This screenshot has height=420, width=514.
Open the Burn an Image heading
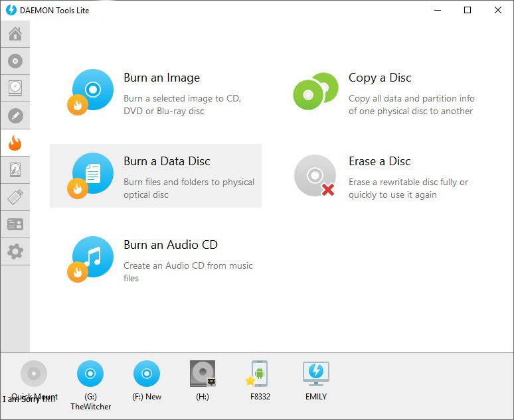[x=161, y=78]
